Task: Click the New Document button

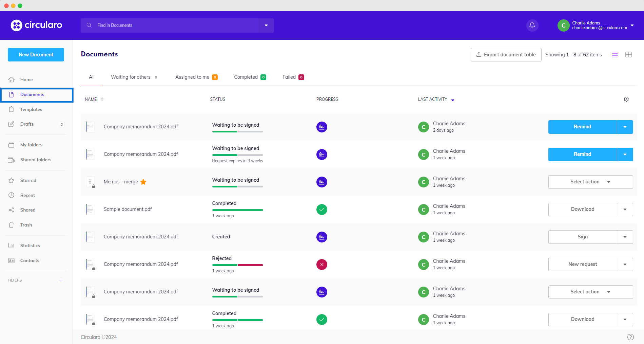Action: point(36,55)
